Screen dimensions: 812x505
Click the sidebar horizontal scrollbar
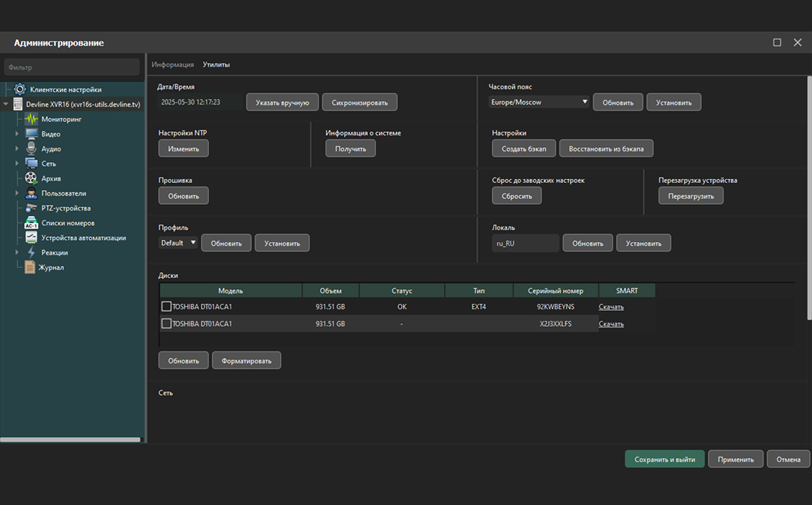pyautogui.click(x=70, y=440)
